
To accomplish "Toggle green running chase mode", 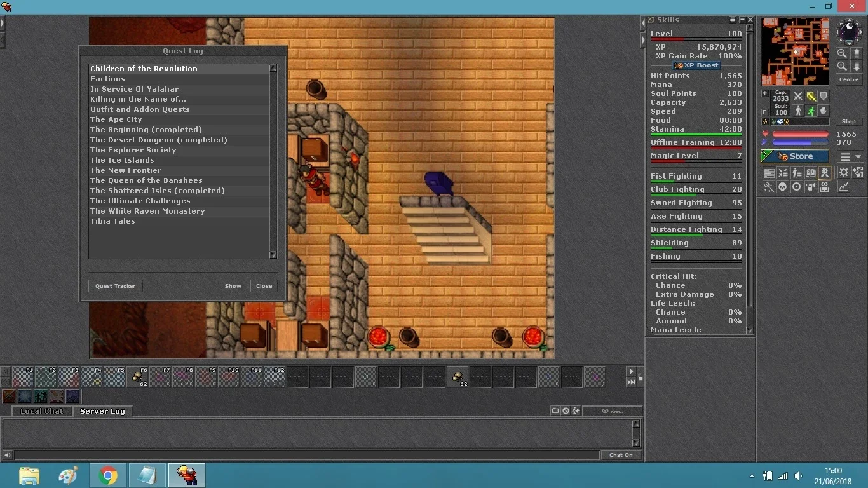I will (811, 111).
